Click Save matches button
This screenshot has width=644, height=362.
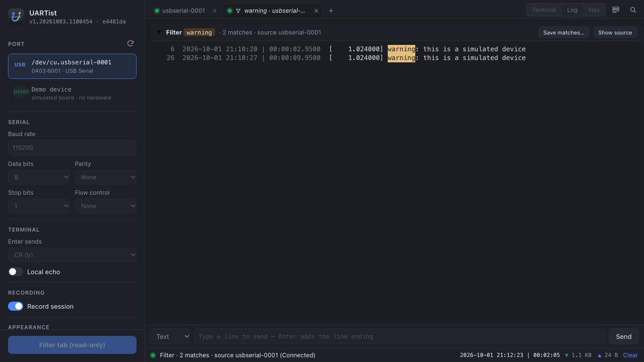pos(563,32)
